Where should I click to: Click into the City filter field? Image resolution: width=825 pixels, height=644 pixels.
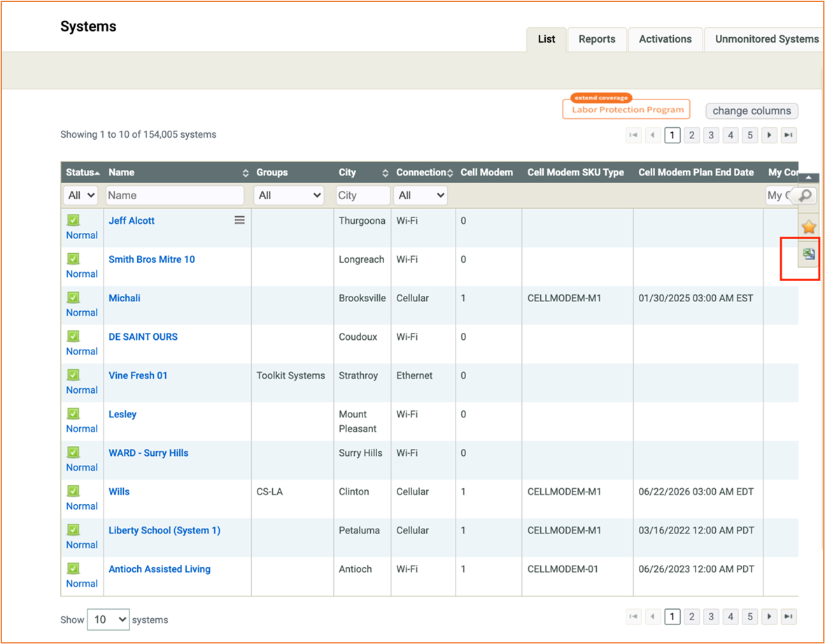[363, 196]
